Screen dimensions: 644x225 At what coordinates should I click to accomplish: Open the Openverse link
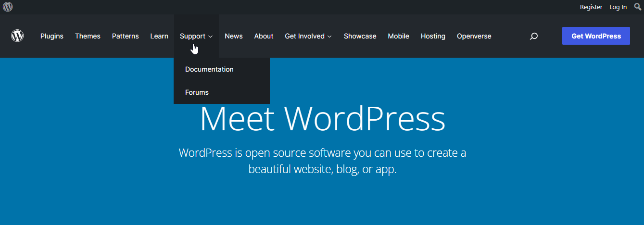(x=474, y=36)
